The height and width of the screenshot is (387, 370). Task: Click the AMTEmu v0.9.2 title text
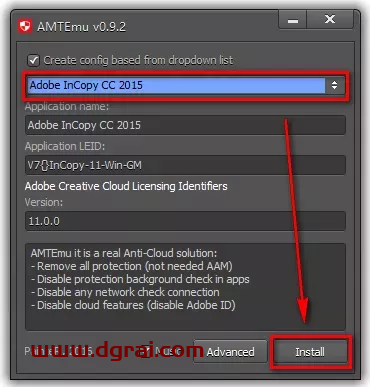coord(82,27)
